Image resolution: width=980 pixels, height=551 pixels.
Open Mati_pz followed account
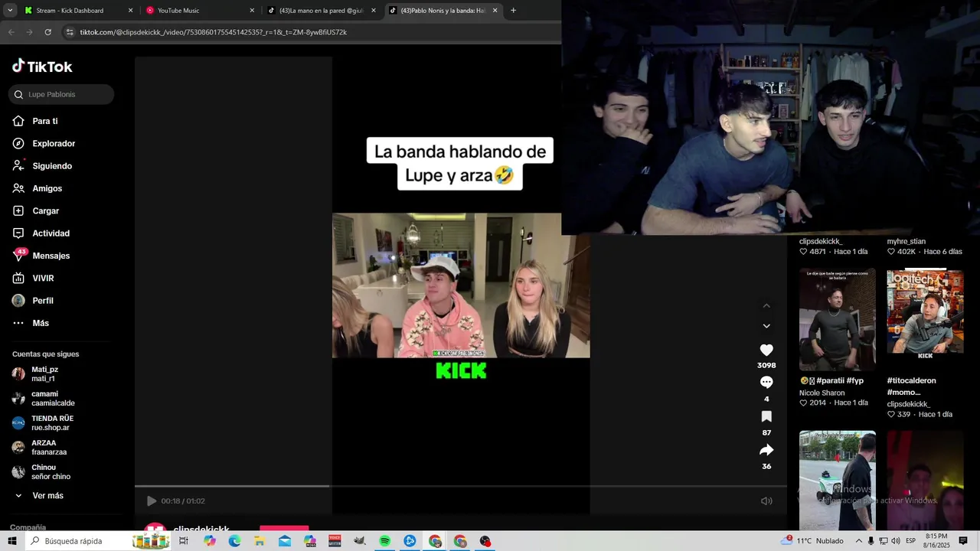tap(44, 373)
